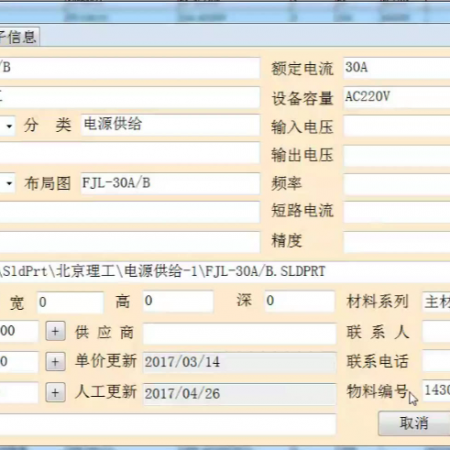The width and height of the screenshot is (450, 450).
Task: Click the field ending in 00 beside 供应商 plus
Action: [x=19, y=331]
